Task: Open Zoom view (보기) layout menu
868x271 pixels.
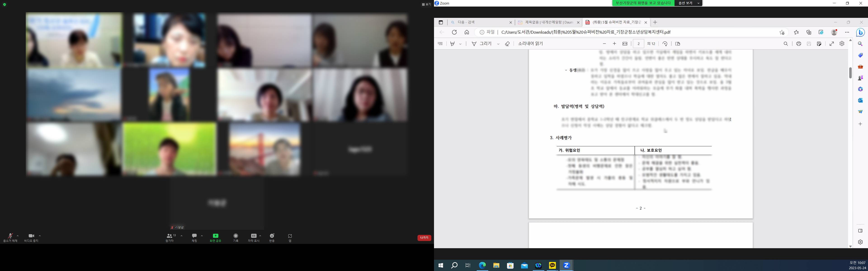Action: 426,4
